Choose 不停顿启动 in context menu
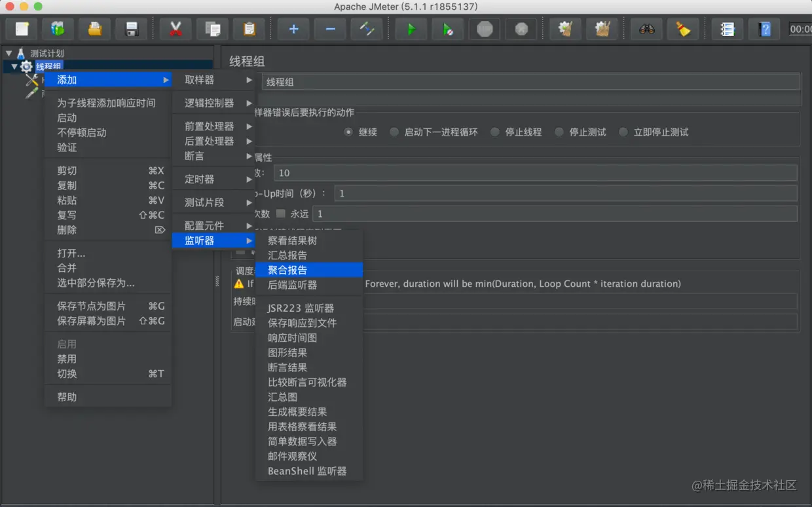This screenshot has width=812, height=507. tap(108, 132)
